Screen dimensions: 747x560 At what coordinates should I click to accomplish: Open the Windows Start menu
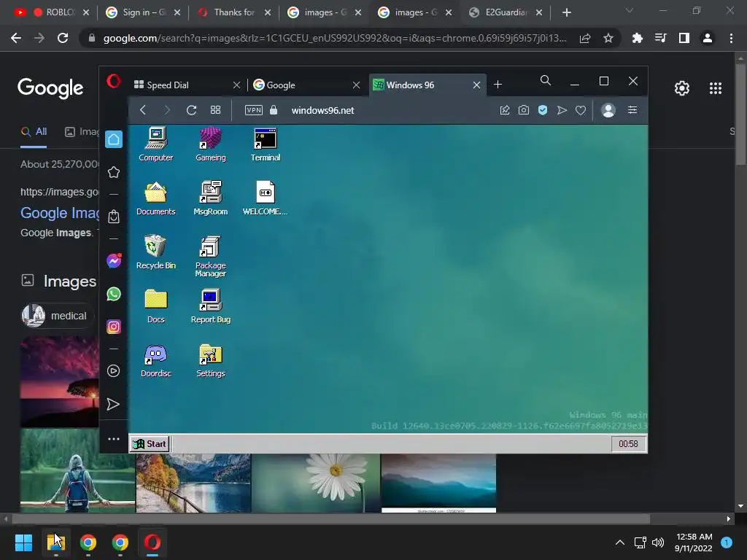tap(23, 542)
